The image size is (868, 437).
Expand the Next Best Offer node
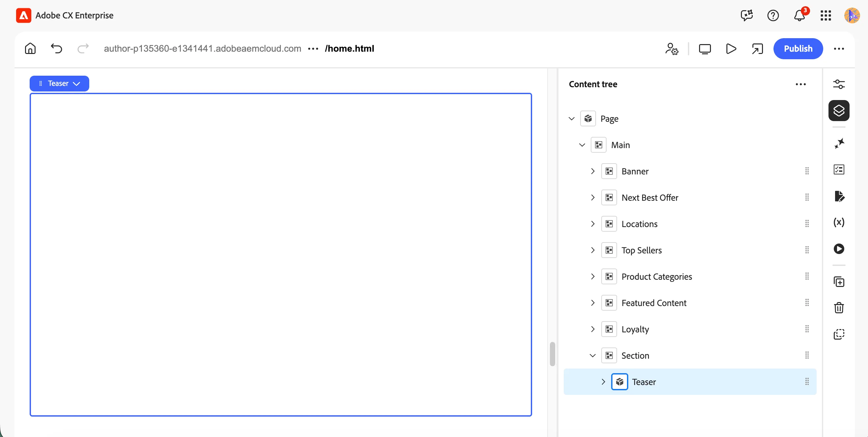coord(593,197)
